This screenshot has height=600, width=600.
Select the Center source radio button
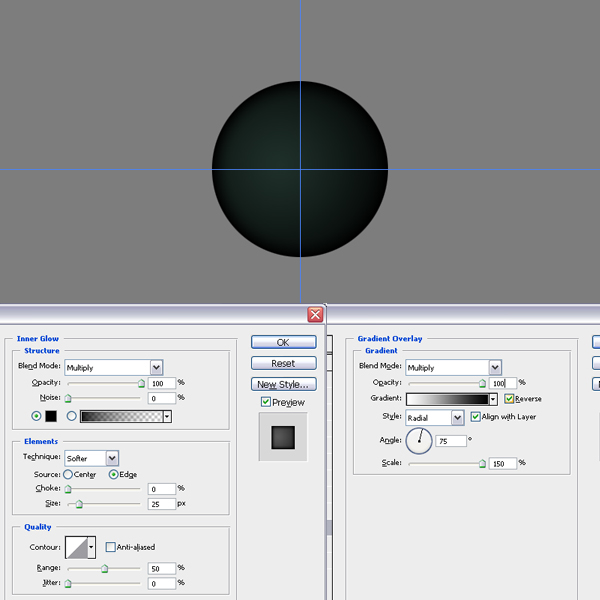click(68, 474)
